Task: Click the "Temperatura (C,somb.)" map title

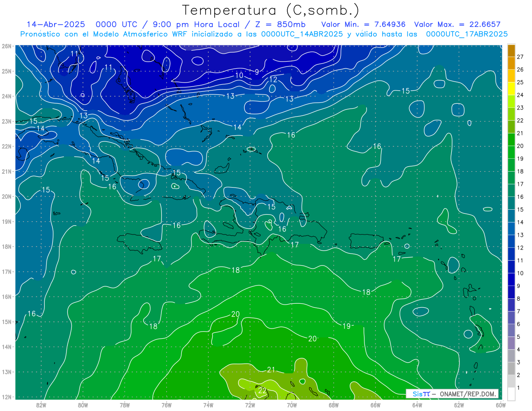Action: [x=270, y=10]
